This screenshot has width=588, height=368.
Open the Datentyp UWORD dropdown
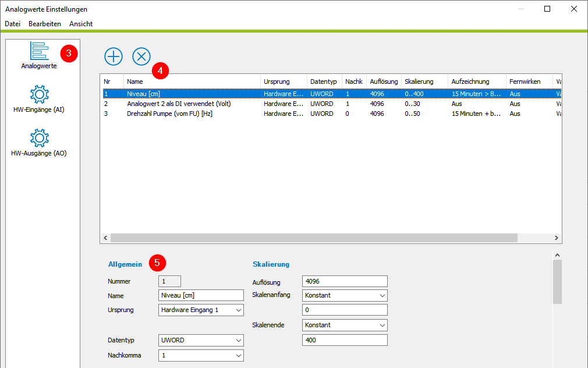pyautogui.click(x=201, y=340)
